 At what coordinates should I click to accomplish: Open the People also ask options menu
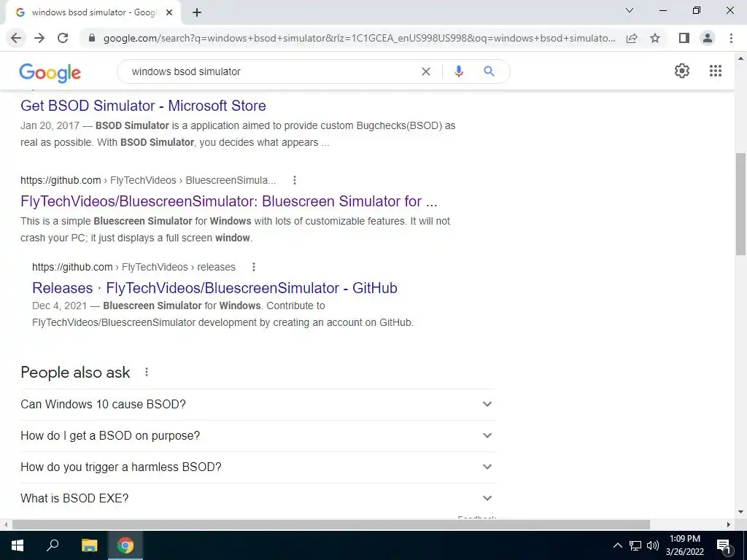click(x=146, y=372)
